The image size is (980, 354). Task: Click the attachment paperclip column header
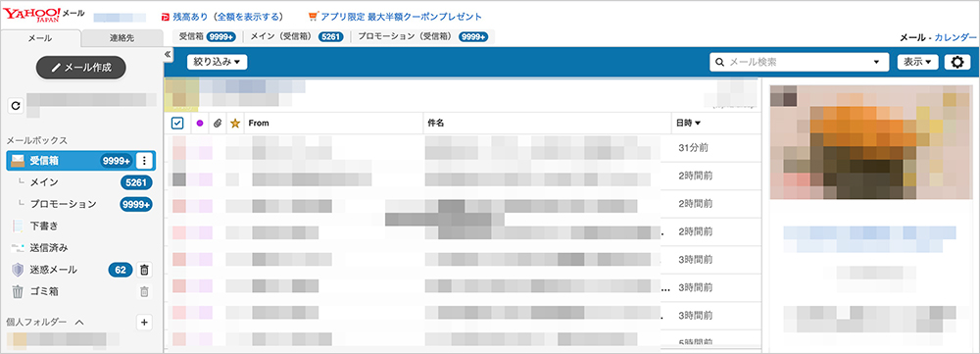tap(218, 124)
